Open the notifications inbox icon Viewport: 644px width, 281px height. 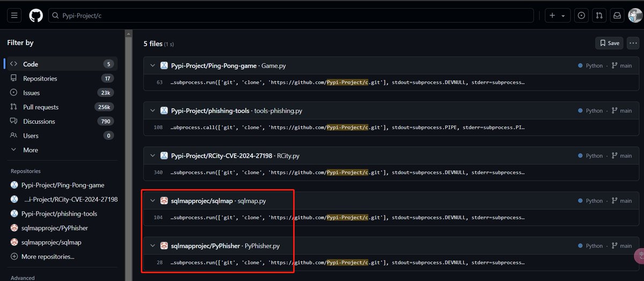[617, 16]
